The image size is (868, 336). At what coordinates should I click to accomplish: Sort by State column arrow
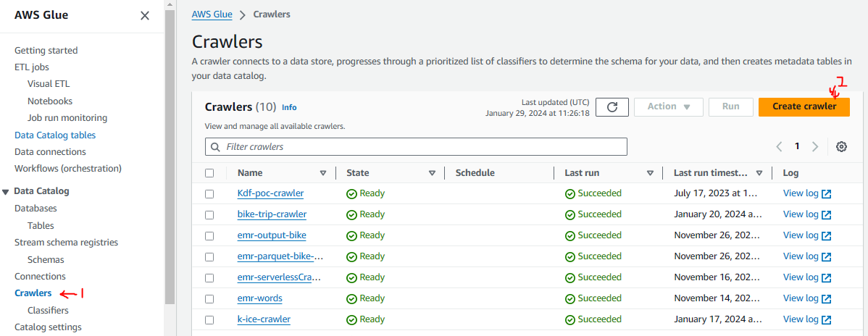(433, 173)
